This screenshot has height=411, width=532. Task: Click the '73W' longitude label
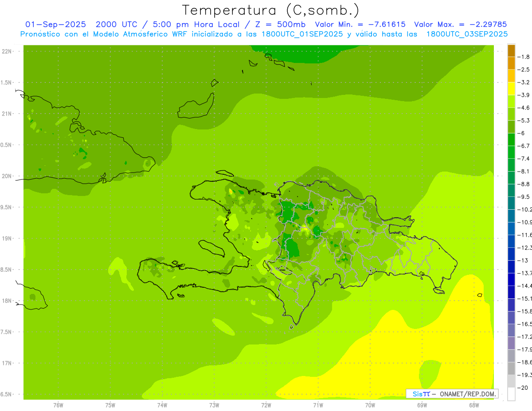coord(214,405)
